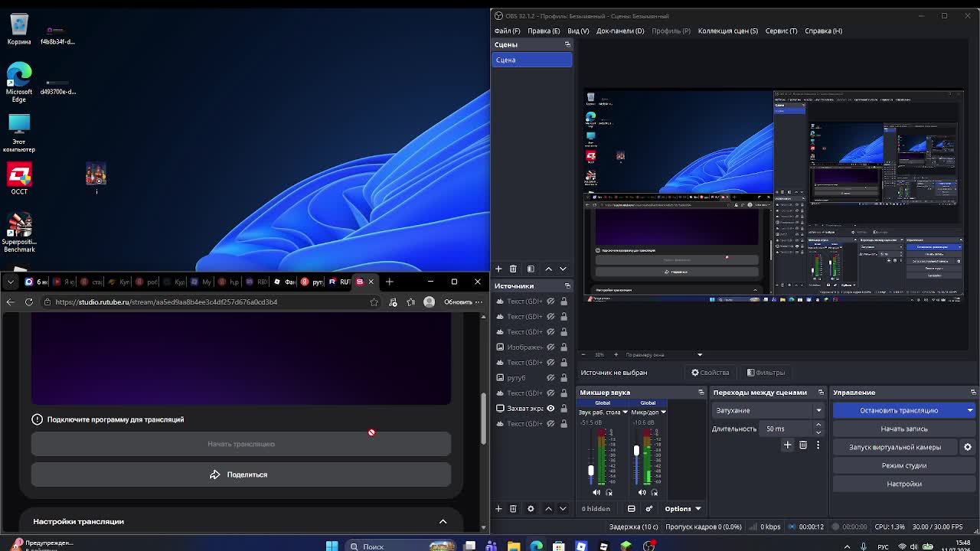Open the Звук раб. стола channel menu arrow

pos(625,412)
